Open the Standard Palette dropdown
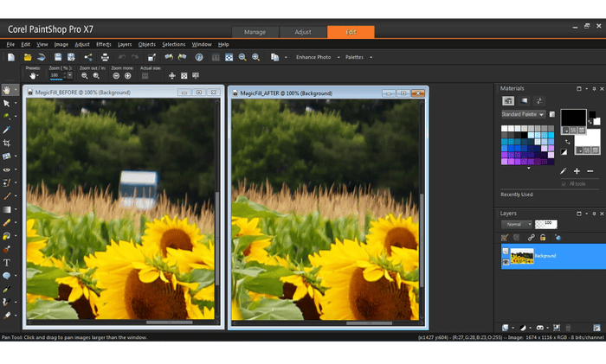The width and height of the screenshot is (606, 364). click(x=523, y=114)
